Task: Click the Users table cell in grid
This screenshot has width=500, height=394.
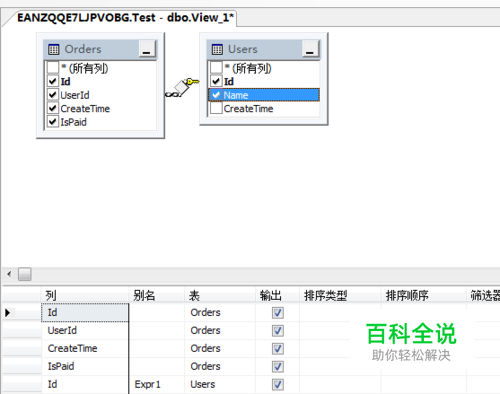Action: [220, 384]
